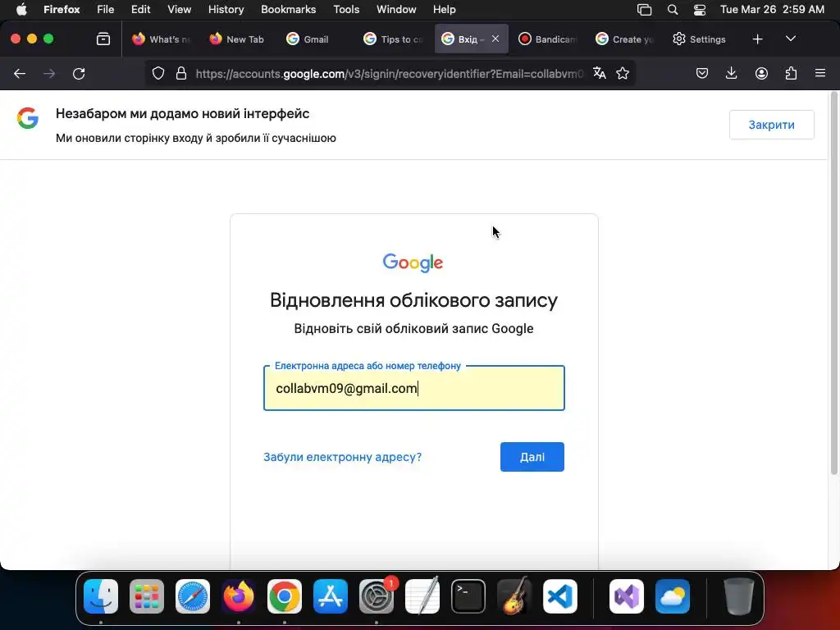Open the Firefox hamburger application menu
The image size is (840, 630).
click(x=820, y=73)
